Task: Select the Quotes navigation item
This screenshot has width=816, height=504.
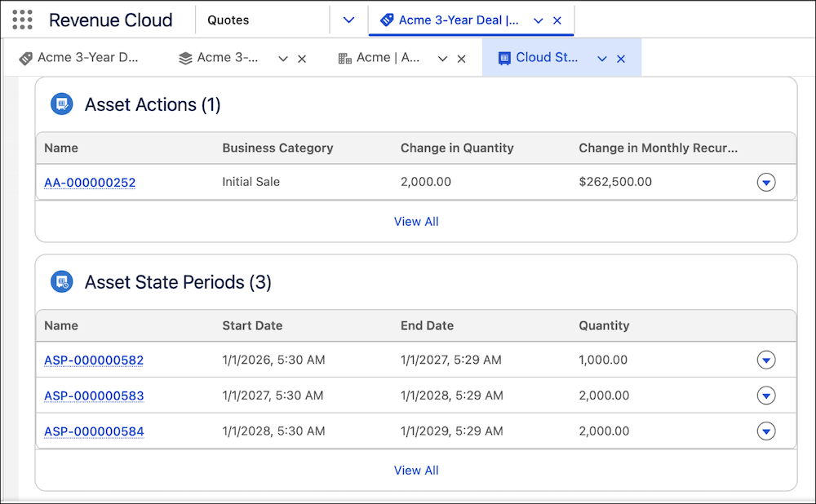Action: coord(228,20)
